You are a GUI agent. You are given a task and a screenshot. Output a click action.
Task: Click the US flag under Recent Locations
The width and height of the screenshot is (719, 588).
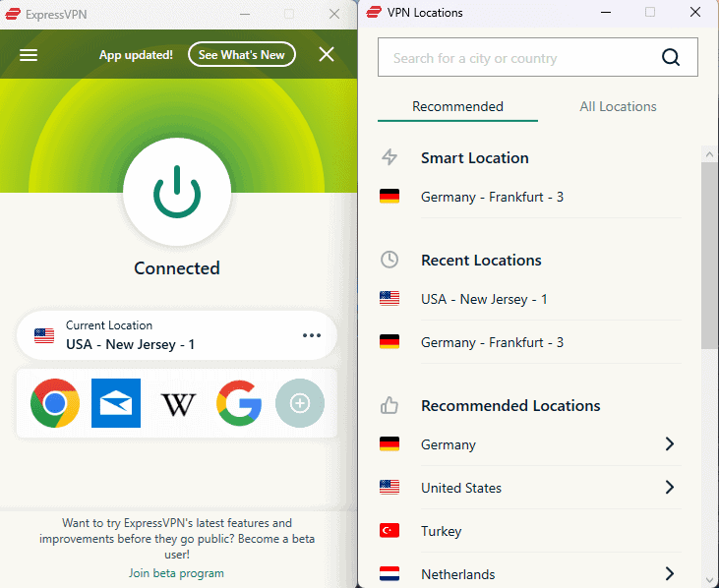tap(389, 298)
